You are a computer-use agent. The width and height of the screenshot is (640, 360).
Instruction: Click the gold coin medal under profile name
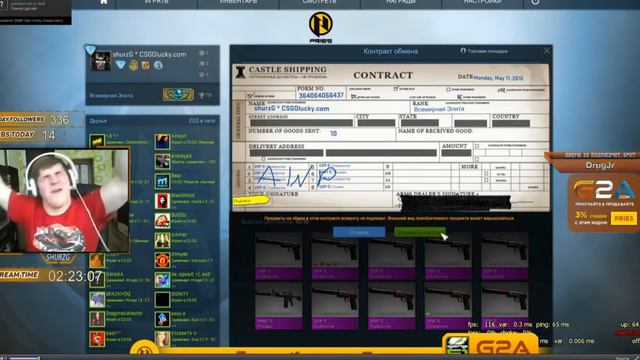133,65
